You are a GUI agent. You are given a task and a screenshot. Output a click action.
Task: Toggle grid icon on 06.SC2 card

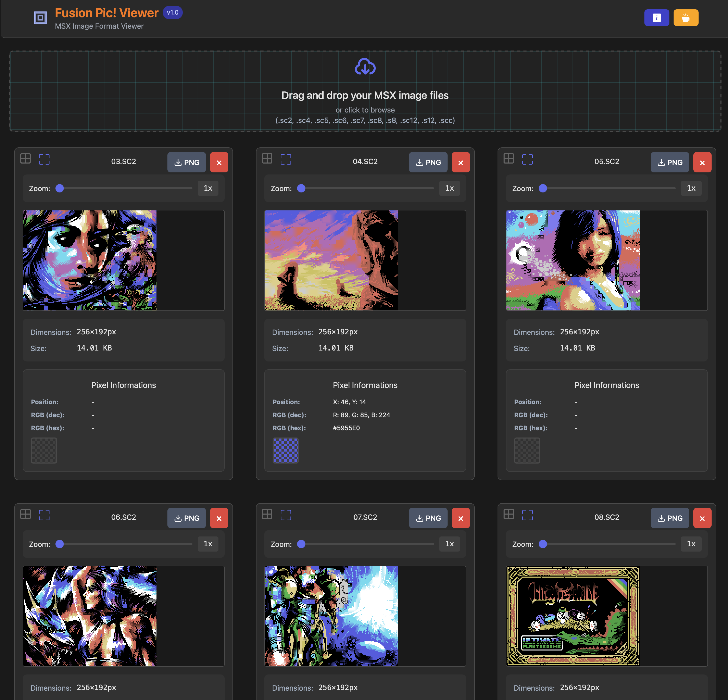26,514
